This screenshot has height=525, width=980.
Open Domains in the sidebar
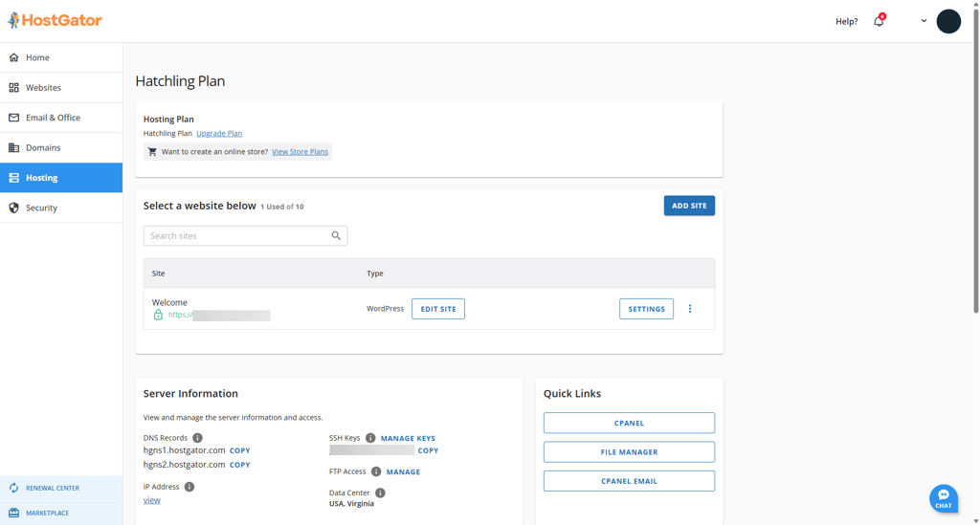(61, 147)
